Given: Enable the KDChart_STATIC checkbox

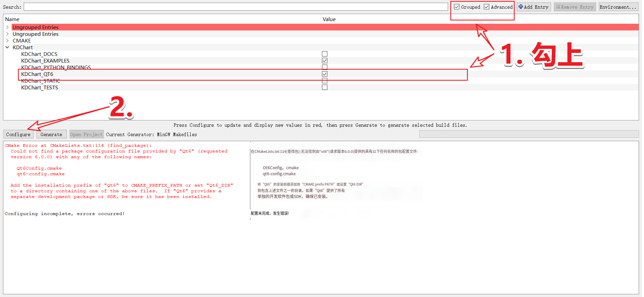Looking at the screenshot, I should click(x=325, y=81).
